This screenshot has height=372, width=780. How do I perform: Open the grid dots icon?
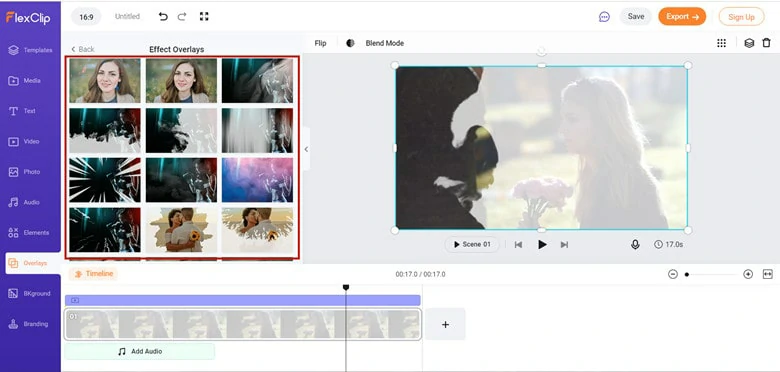point(721,43)
